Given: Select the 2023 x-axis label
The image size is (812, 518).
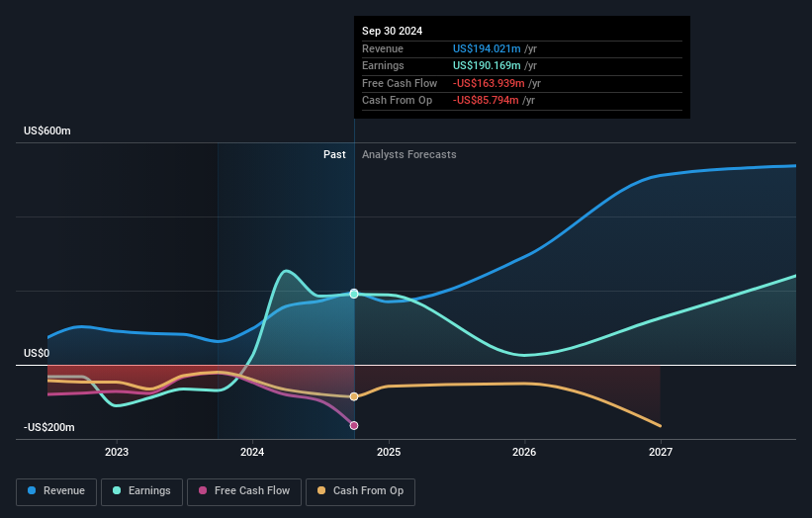Looking at the screenshot, I should (x=117, y=452).
